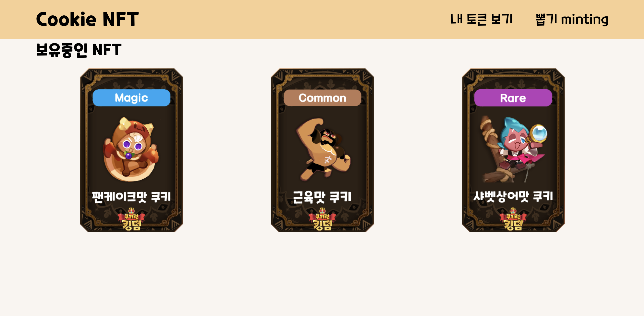Click the Cookie NFT site title
Viewport: 644px width, 316px height.
click(87, 19)
